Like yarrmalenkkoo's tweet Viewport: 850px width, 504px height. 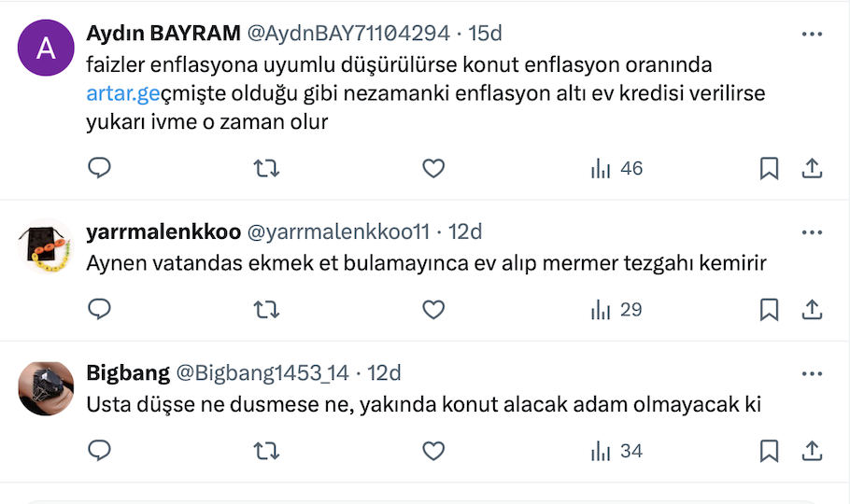[x=432, y=309]
